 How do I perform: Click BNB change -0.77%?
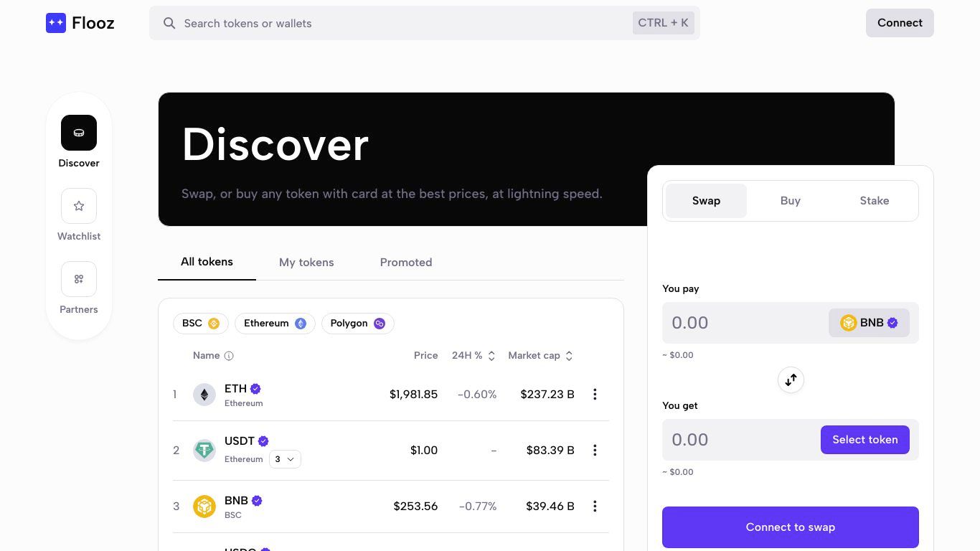click(478, 507)
